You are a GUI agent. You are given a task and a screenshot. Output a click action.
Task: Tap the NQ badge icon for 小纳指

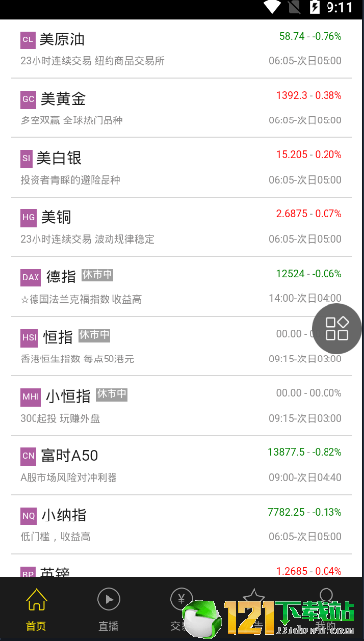[29, 516]
